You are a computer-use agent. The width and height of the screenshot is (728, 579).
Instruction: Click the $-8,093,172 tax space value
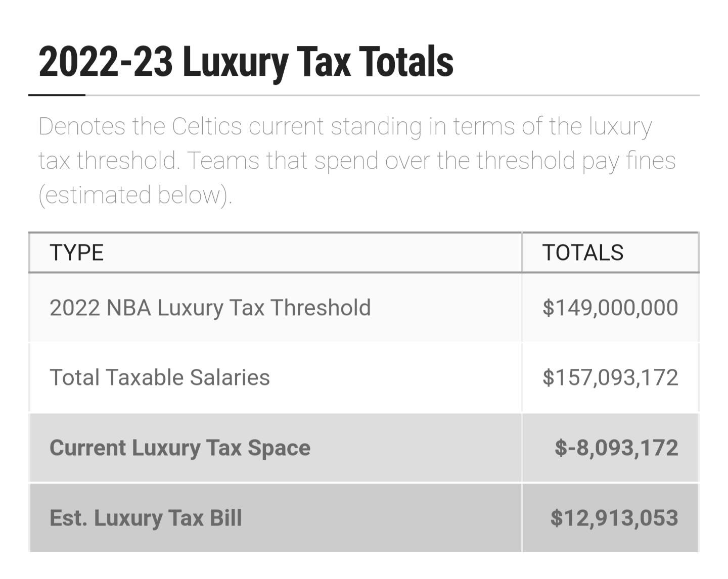click(x=616, y=448)
